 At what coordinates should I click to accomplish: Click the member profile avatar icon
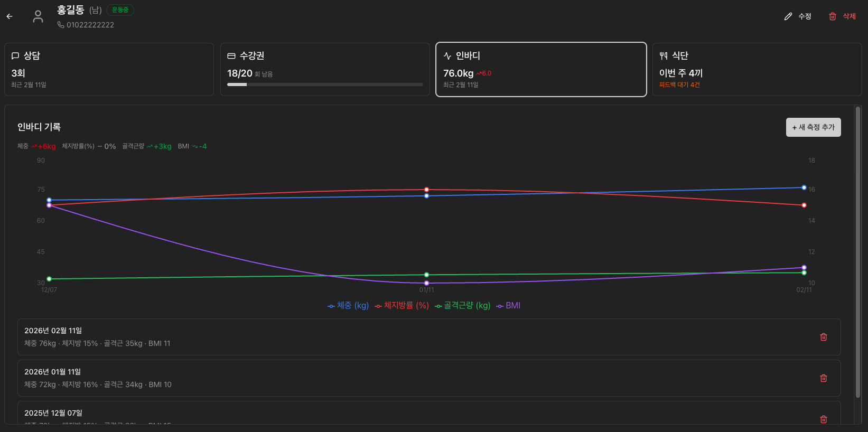(38, 16)
